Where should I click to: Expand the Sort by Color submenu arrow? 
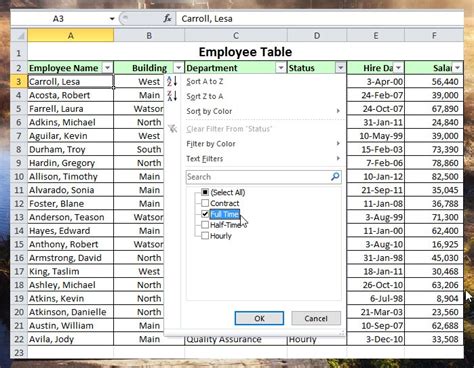coord(338,111)
